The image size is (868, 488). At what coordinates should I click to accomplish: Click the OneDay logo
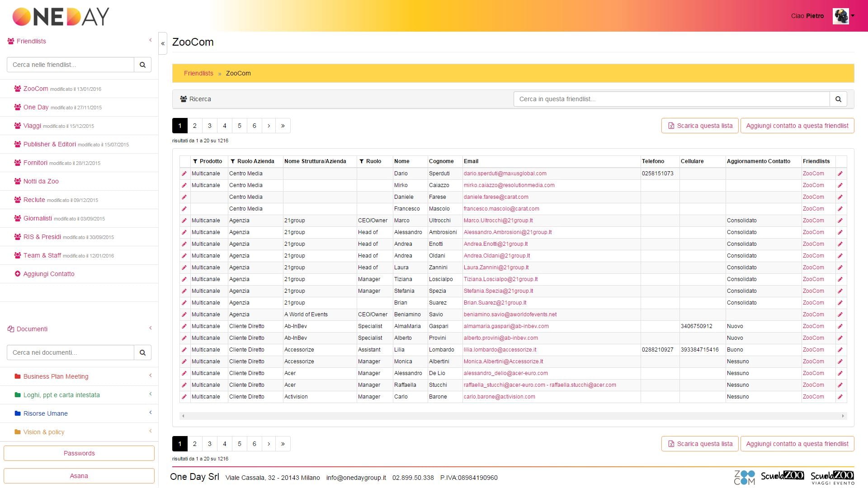click(61, 17)
